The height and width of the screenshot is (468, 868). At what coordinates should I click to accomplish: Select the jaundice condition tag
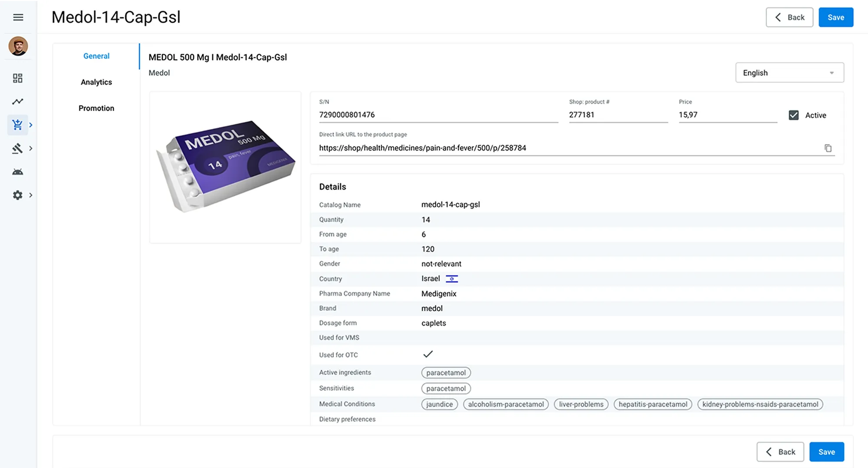tap(439, 404)
